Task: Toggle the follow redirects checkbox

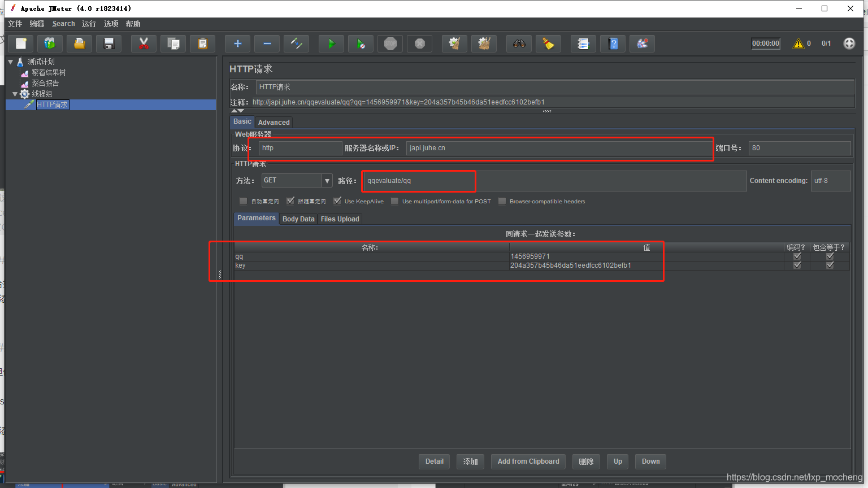Action: [x=290, y=201]
